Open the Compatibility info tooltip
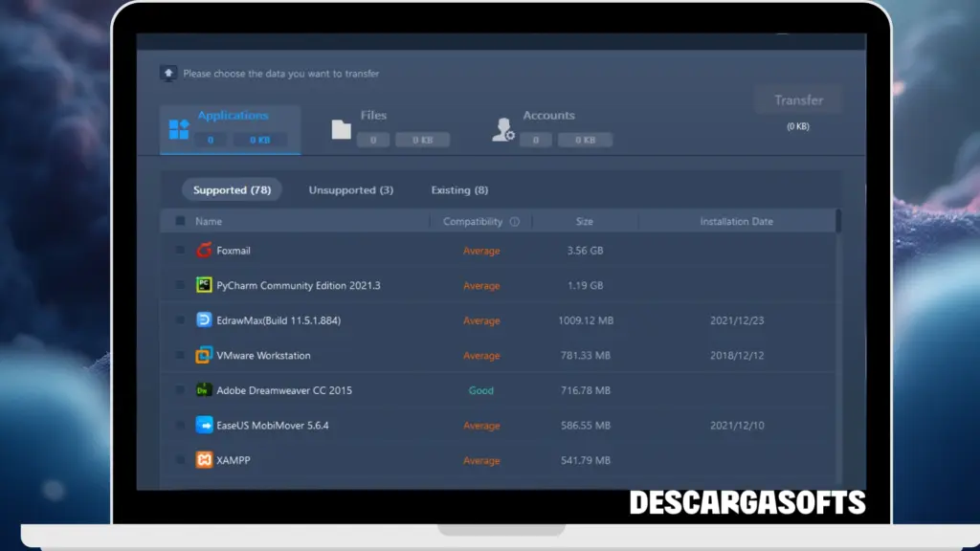Screen dimensions: 980x551 [x=515, y=221]
